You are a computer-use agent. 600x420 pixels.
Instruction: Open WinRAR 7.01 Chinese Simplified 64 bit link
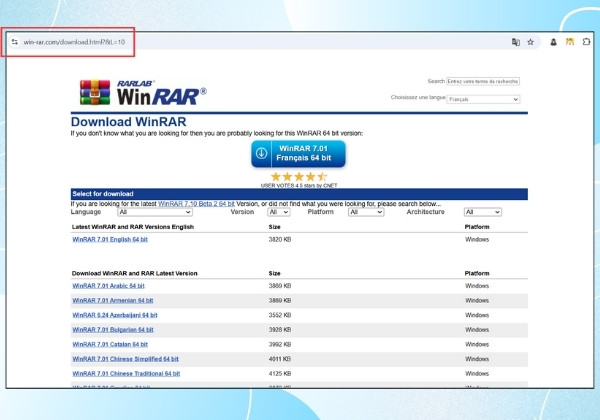[x=126, y=359]
